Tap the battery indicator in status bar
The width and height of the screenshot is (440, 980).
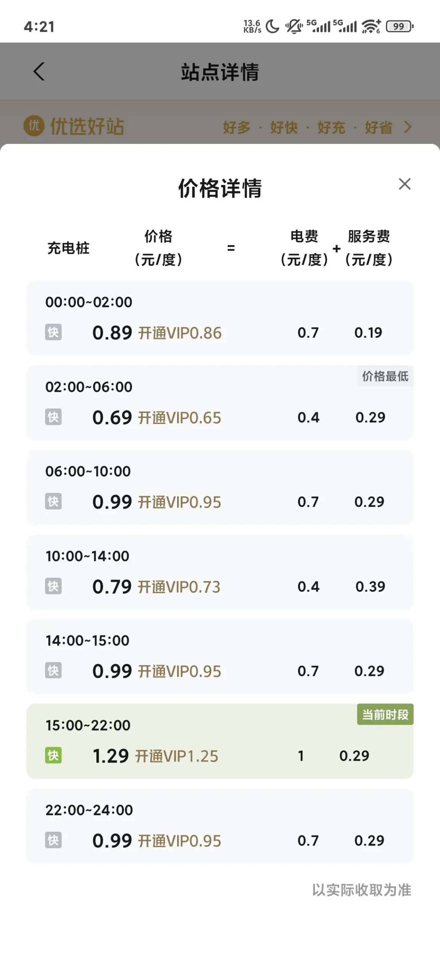tap(399, 26)
